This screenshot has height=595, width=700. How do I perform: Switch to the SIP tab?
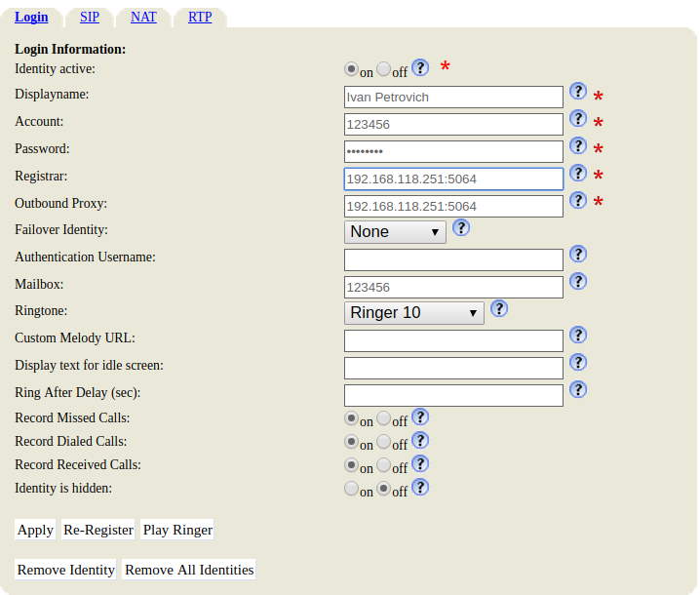89,17
